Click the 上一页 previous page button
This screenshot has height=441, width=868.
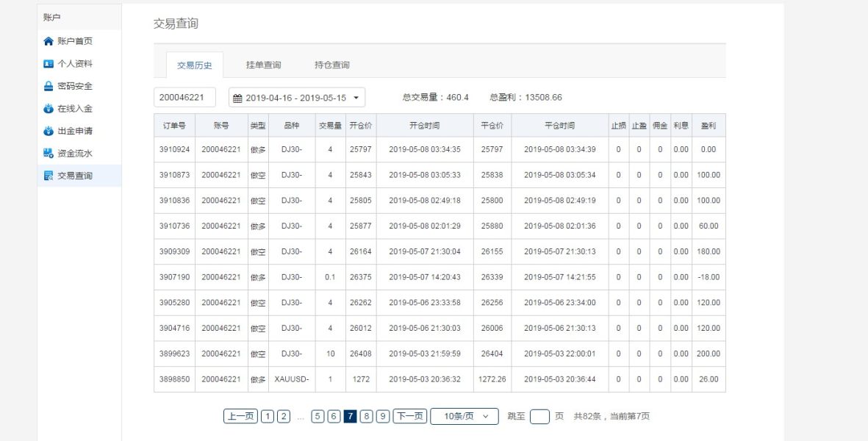tap(241, 417)
